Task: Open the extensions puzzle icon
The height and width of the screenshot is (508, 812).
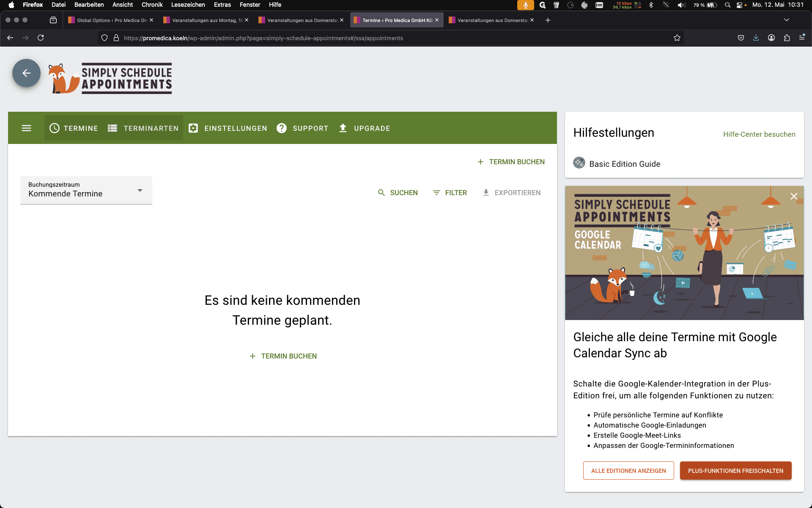Action: click(x=787, y=38)
